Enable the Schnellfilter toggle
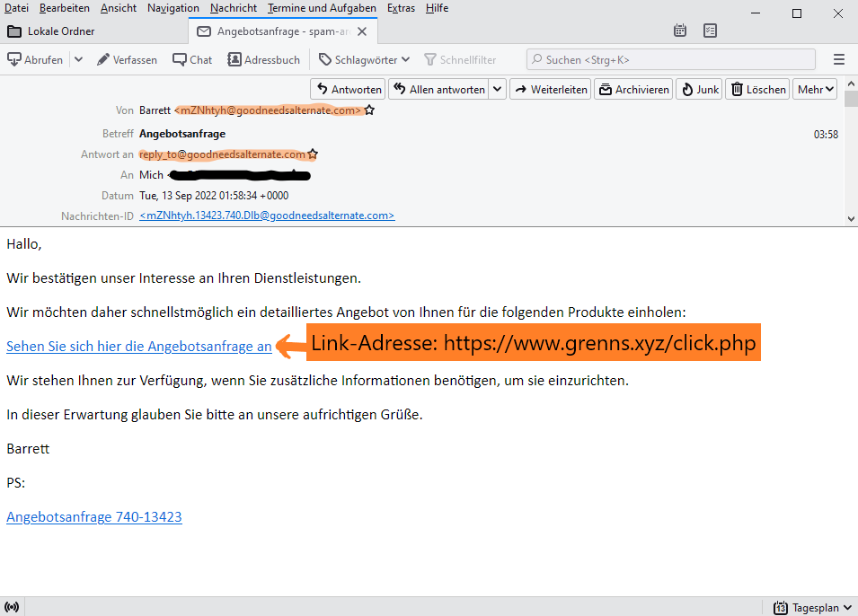Screen dimensions: 858x616 coord(460,58)
